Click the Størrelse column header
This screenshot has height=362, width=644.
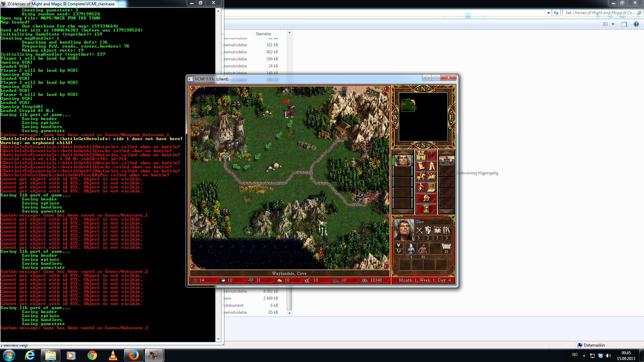[x=263, y=34]
